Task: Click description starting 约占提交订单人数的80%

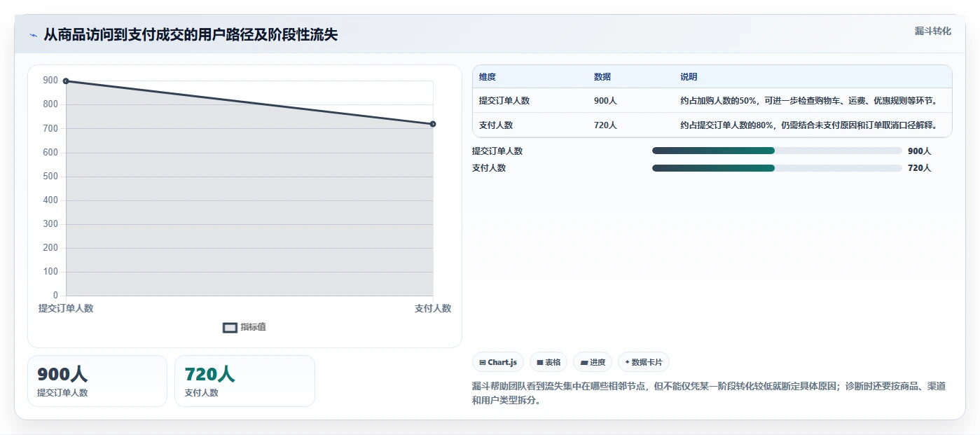Action: point(809,125)
